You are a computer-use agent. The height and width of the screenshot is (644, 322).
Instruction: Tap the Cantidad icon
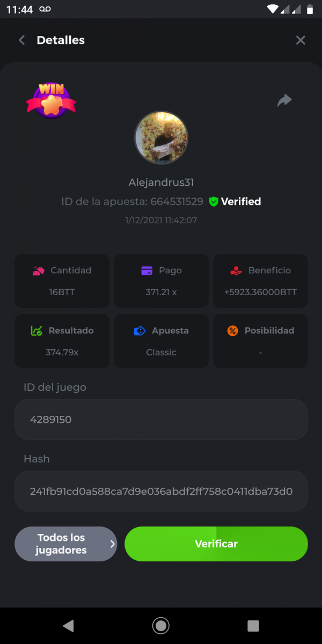(x=38, y=271)
